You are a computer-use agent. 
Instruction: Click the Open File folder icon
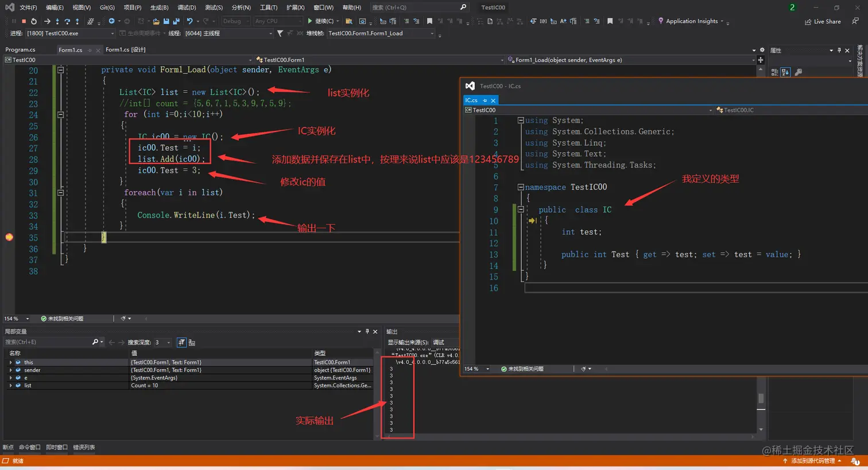[156, 21]
